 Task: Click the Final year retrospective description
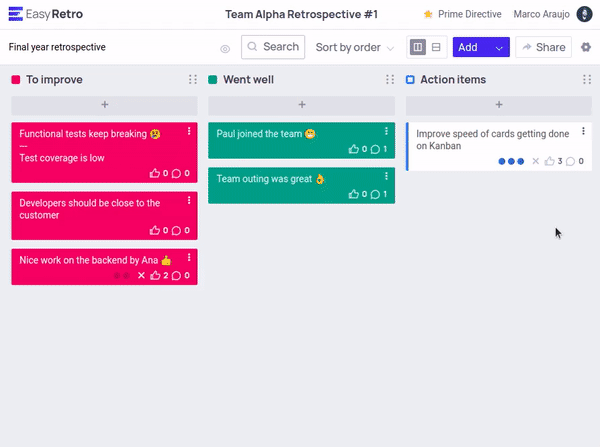(57, 47)
